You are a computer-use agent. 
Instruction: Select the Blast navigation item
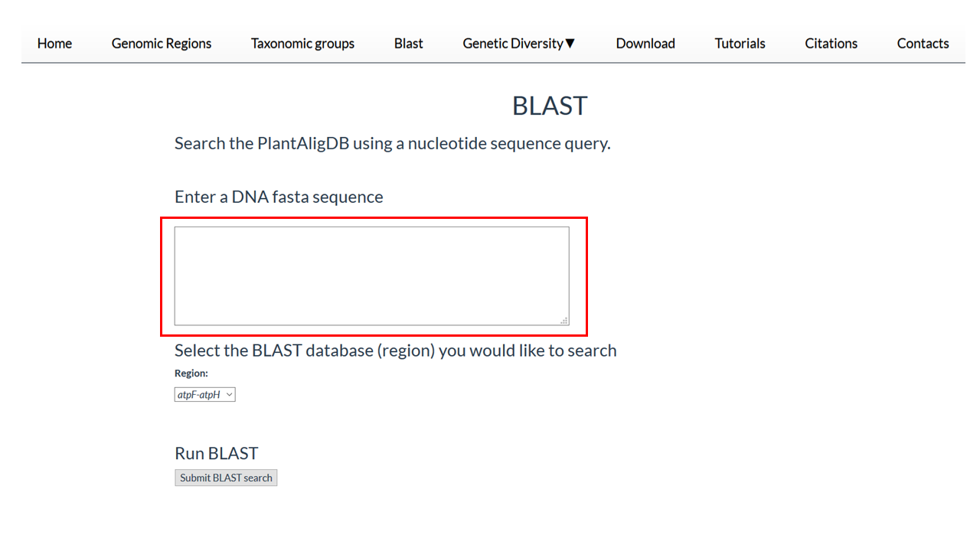pyautogui.click(x=409, y=44)
